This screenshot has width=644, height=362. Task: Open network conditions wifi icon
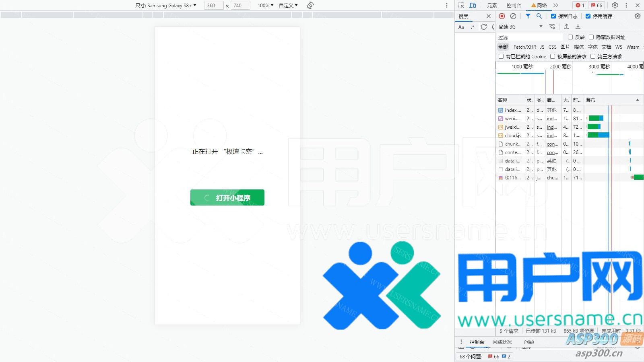[x=552, y=27]
